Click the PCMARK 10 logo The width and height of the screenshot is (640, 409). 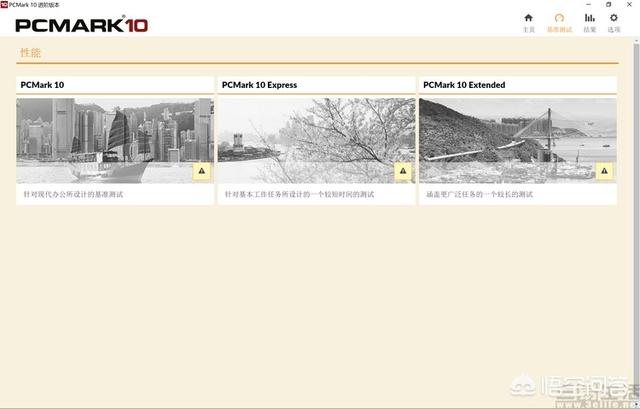82,25
